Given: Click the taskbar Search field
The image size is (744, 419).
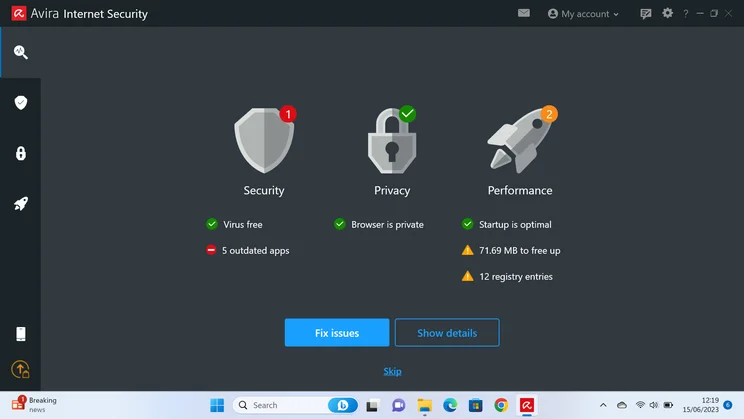Looking at the screenshot, I should pos(295,405).
